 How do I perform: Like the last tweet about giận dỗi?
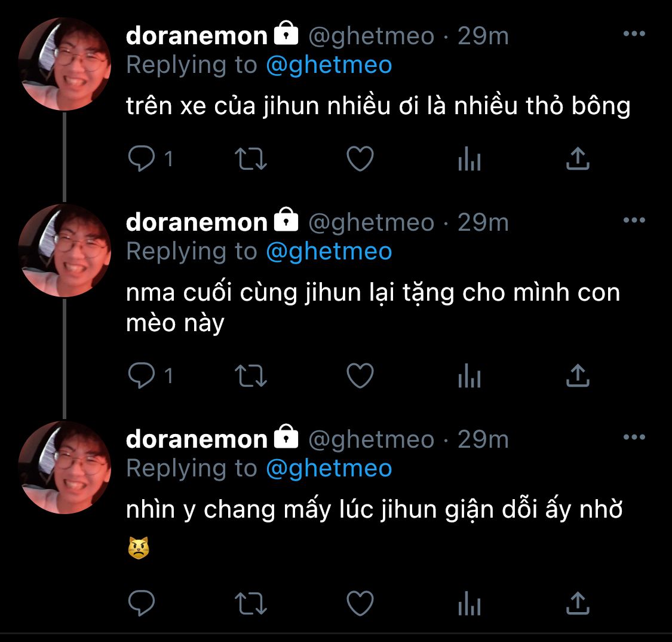coord(360,603)
